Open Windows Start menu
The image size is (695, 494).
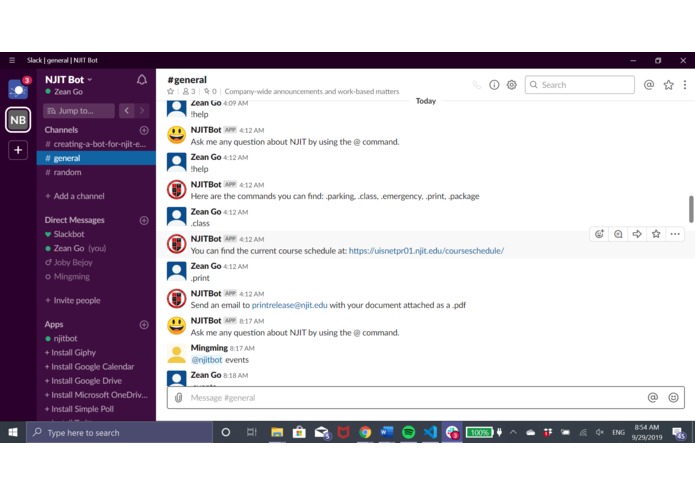tap(13, 432)
